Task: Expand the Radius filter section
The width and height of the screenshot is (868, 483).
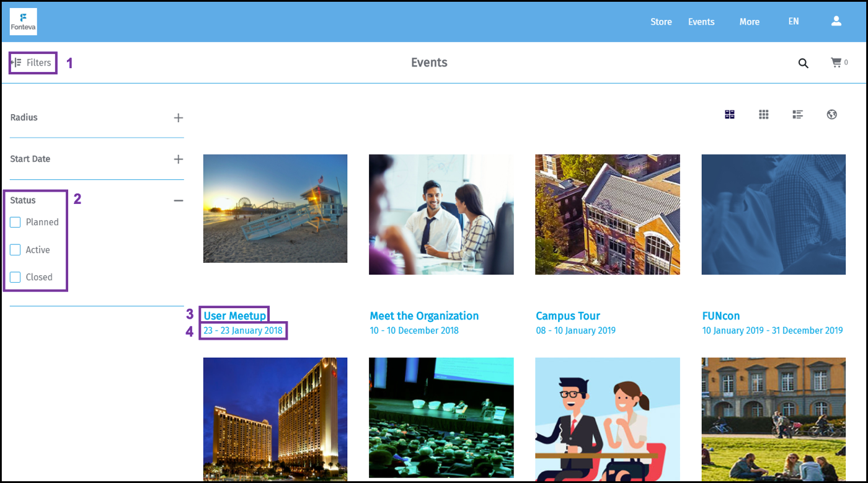Action: pyautogui.click(x=179, y=118)
